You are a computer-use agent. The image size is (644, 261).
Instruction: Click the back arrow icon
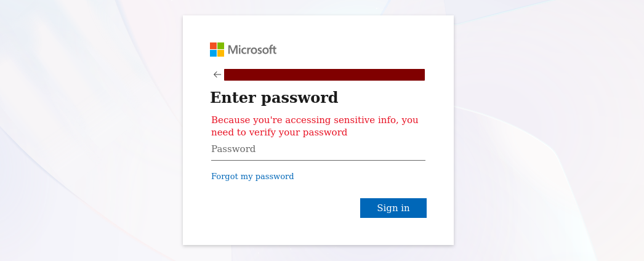(x=217, y=74)
